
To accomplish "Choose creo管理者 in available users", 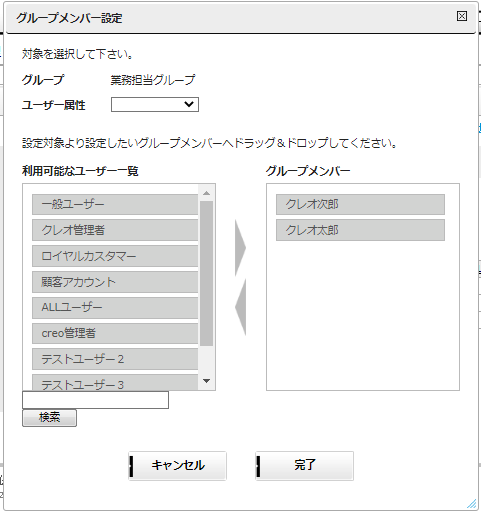I will tap(115, 333).
